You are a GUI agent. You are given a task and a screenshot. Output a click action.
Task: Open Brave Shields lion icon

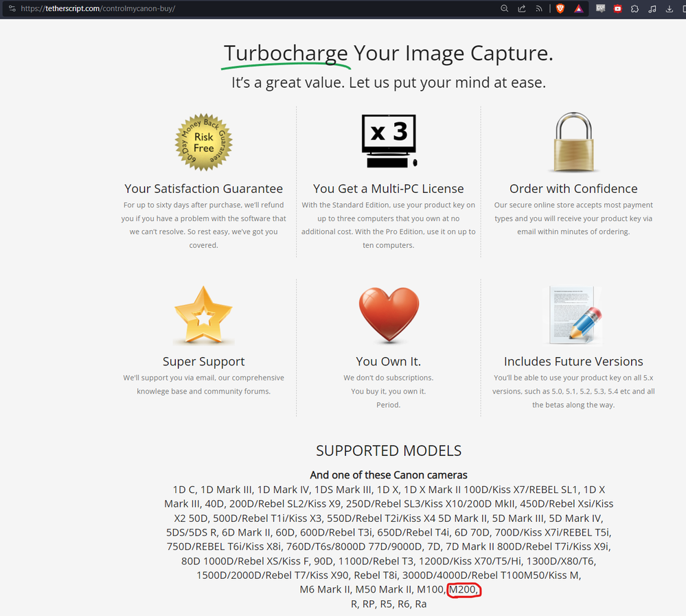click(560, 8)
